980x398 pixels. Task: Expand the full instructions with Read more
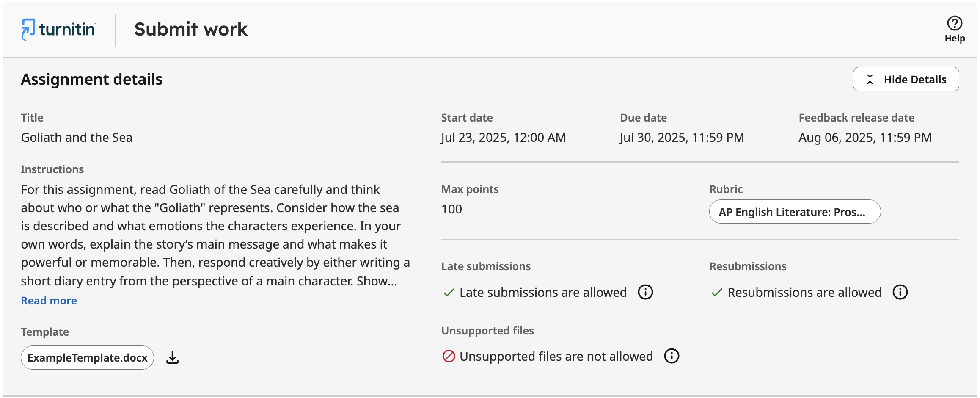(x=49, y=300)
